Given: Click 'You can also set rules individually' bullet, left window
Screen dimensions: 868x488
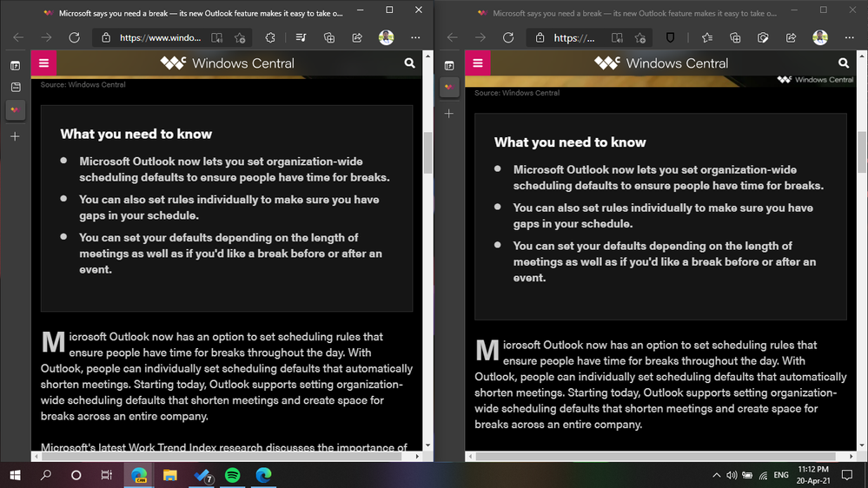Looking at the screenshot, I should pos(229,208).
